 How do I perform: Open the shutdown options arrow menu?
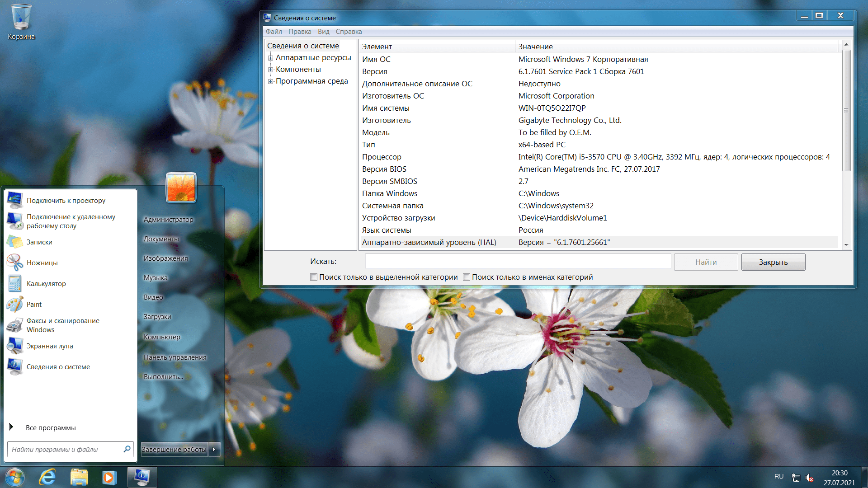tap(214, 449)
